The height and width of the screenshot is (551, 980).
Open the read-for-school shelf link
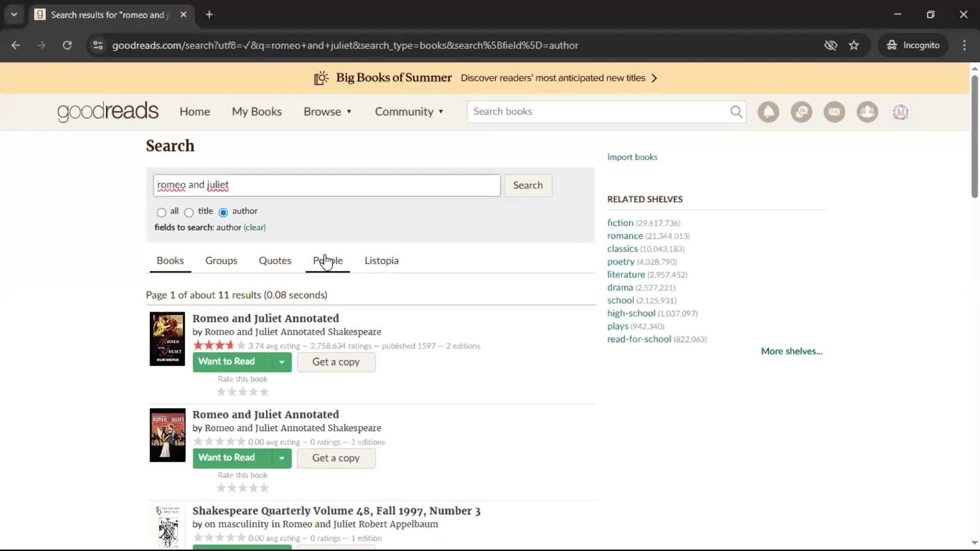click(x=639, y=339)
